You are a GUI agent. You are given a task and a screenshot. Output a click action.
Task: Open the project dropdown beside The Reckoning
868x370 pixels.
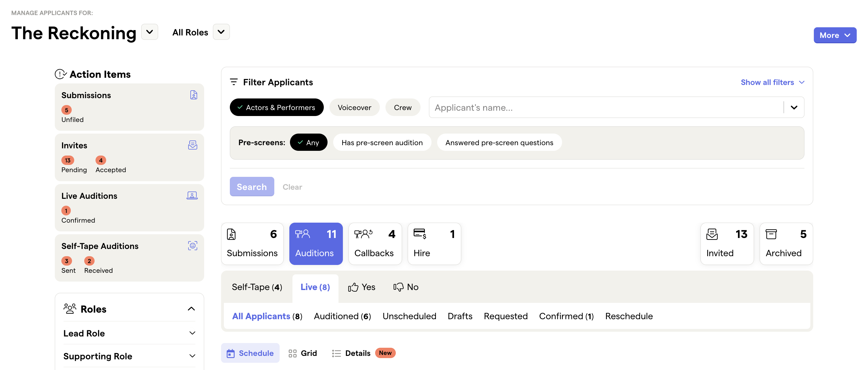pos(150,32)
